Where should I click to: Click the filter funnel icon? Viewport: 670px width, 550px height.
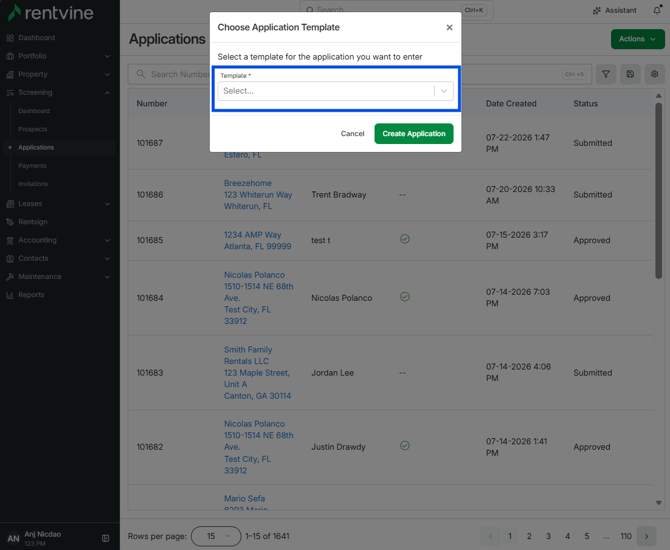pos(606,74)
